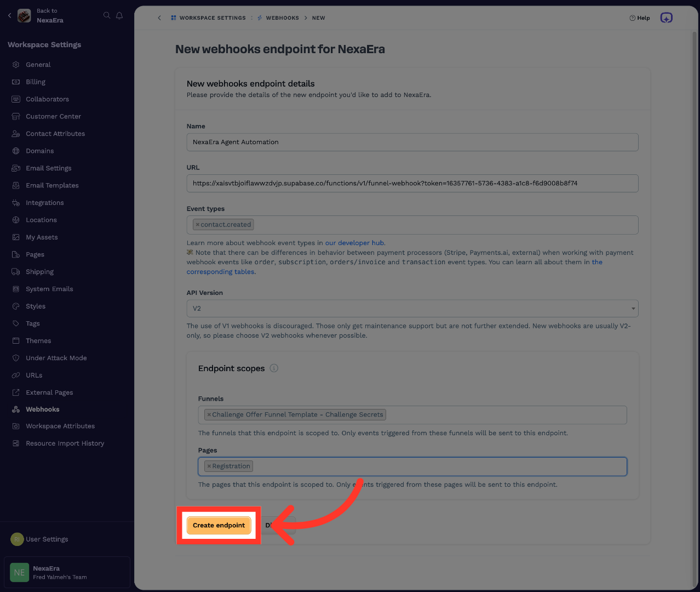Click the Workspace Attributes icon

[16, 426]
